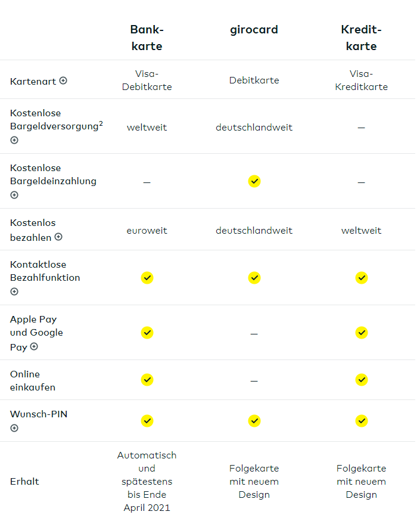Click the Online einkaufen row label
The image size is (420, 527).
[x=33, y=380]
